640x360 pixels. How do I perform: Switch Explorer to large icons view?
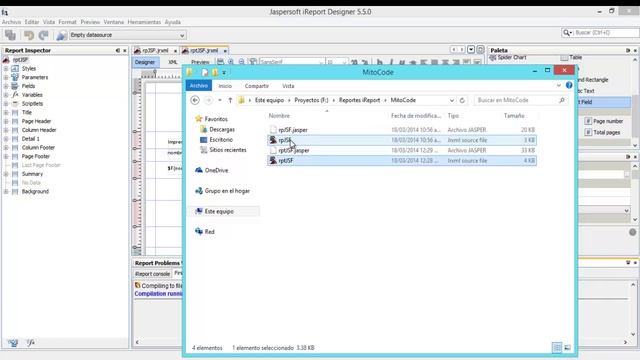567,348
